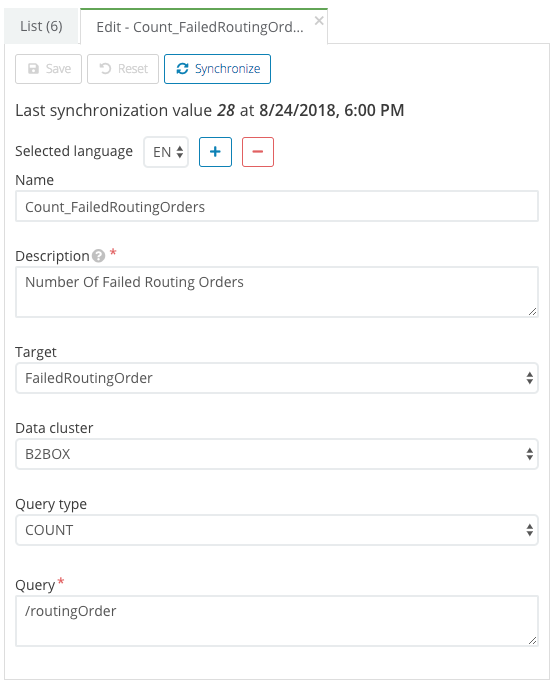
Task: Click into the Name input field
Action: pyautogui.click(x=277, y=206)
